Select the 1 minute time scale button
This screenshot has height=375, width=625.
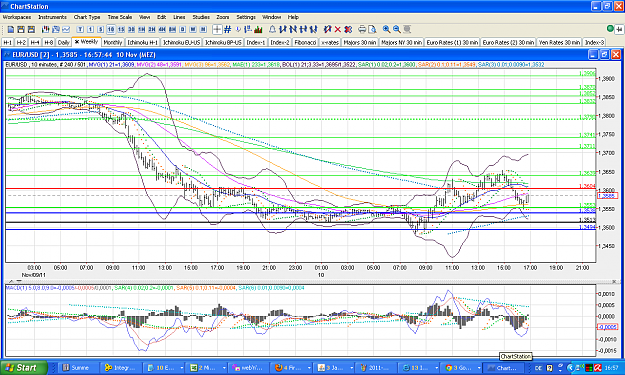[x=90, y=29]
